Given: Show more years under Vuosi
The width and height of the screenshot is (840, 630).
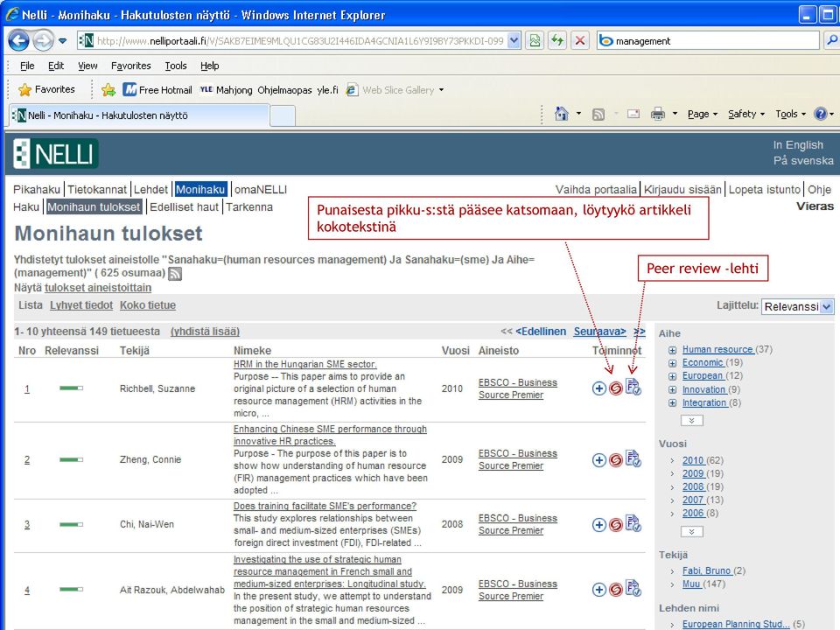Looking at the screenshot, I should (691, 532).
